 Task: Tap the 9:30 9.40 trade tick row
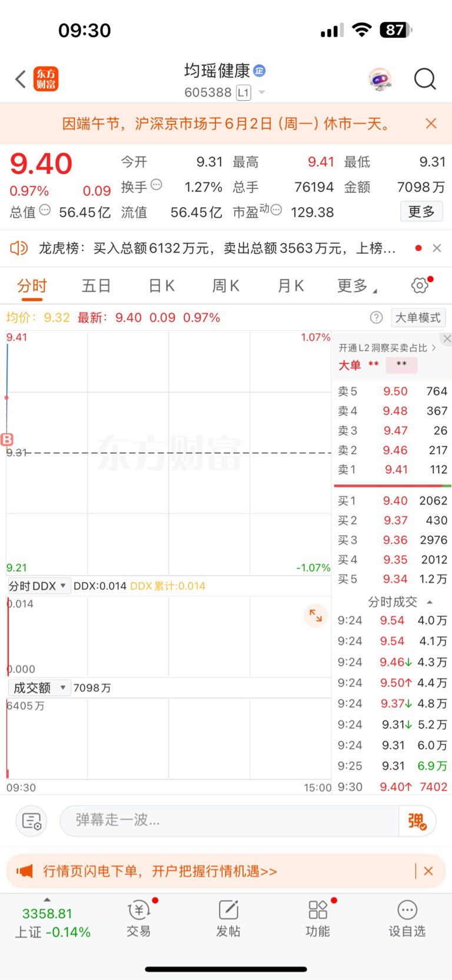click(393, 787)
